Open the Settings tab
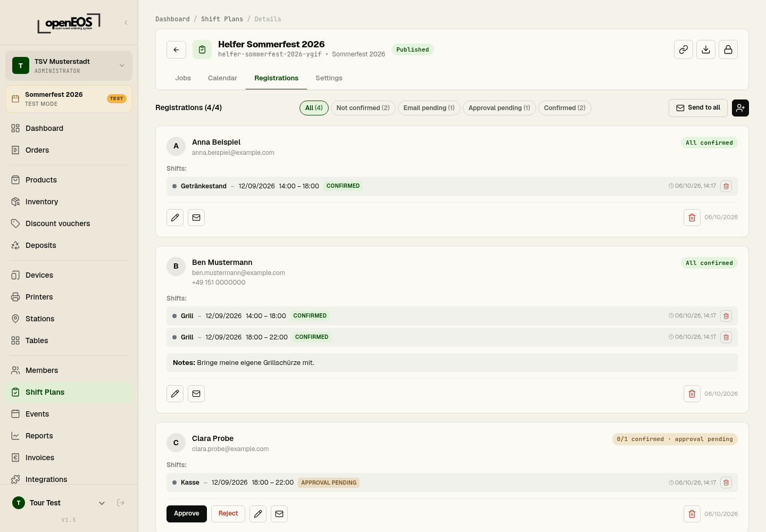Screen dimensions: 766x532 tap(329, 78)
